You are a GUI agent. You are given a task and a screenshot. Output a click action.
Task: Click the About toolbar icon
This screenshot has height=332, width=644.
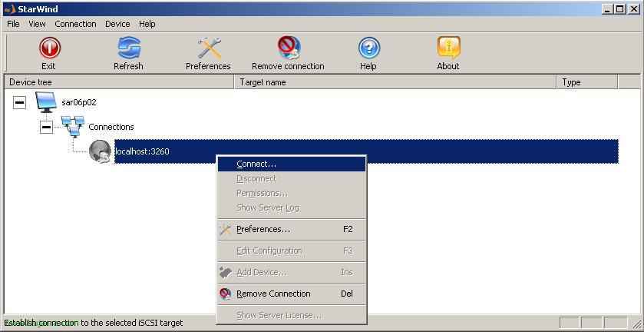pos(448,48)
